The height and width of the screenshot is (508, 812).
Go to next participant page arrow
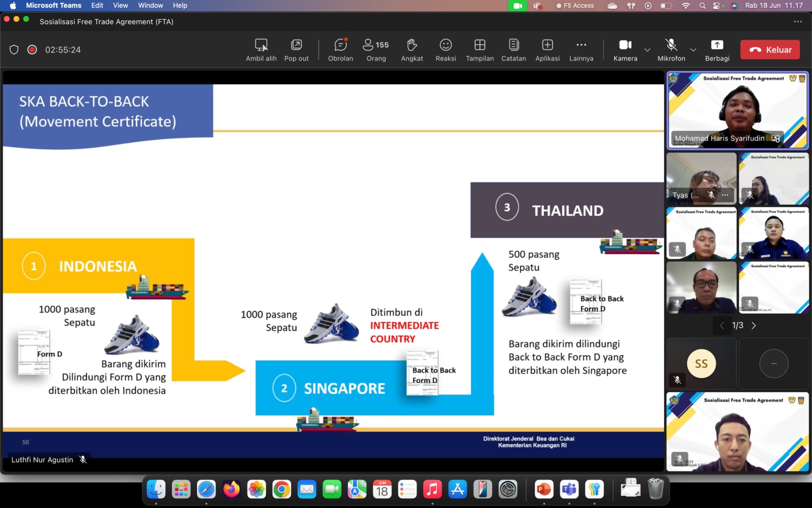[x=754, y=325]
